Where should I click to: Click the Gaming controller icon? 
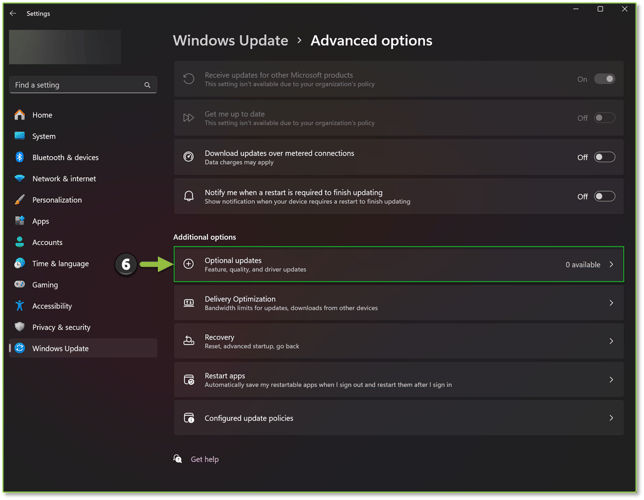(20, 284)
